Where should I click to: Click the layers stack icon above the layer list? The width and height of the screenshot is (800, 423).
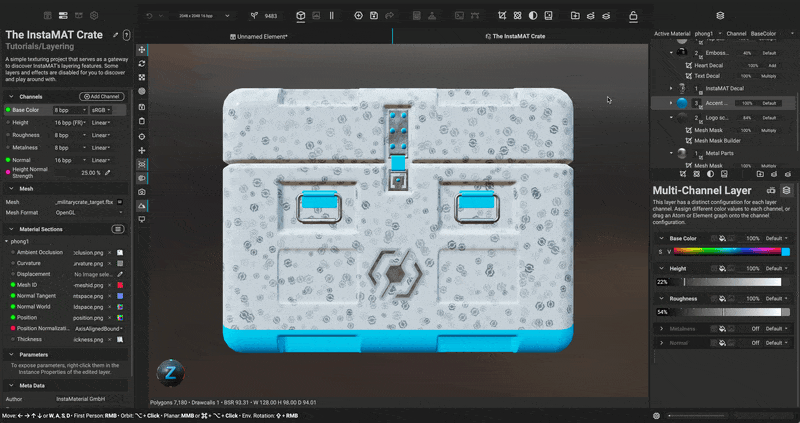[x=720, y=16]
